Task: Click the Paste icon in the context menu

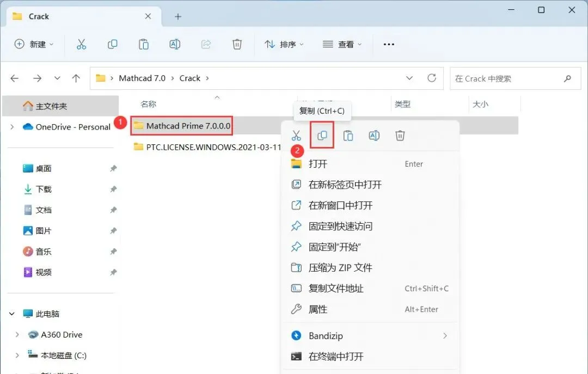Action: pyautogui.click(x=348, y=136)
